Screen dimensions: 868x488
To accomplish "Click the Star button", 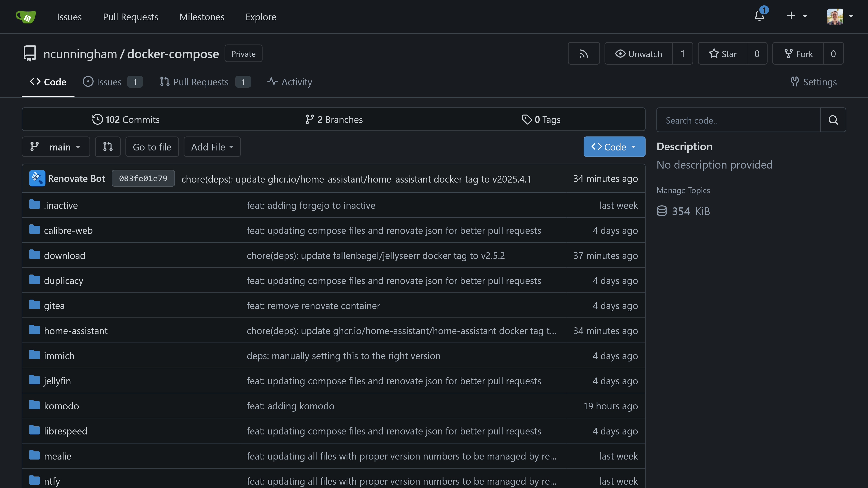I will click(722, 54).
